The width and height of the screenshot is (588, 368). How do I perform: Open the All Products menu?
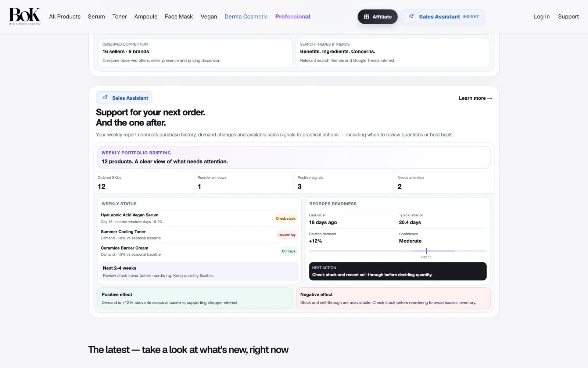pyautogui.click(x=65, y=17)
